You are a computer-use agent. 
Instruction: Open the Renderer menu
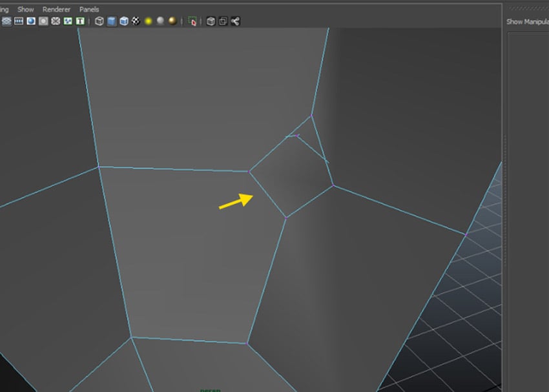point(56,10)
